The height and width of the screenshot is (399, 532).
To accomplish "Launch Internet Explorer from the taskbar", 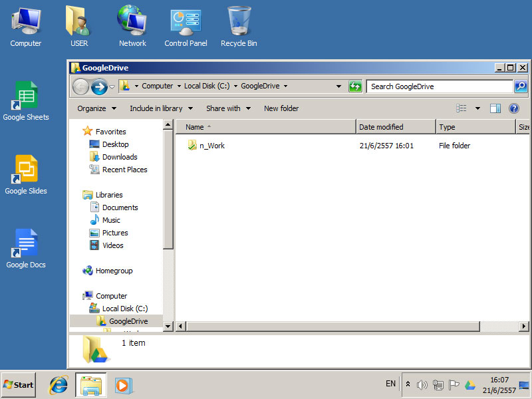I will coord(59,385).
